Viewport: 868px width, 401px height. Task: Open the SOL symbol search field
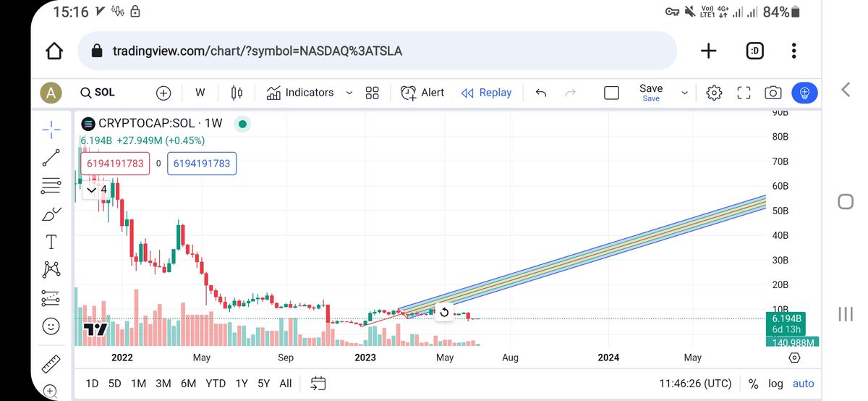click(x=99, y=93)
